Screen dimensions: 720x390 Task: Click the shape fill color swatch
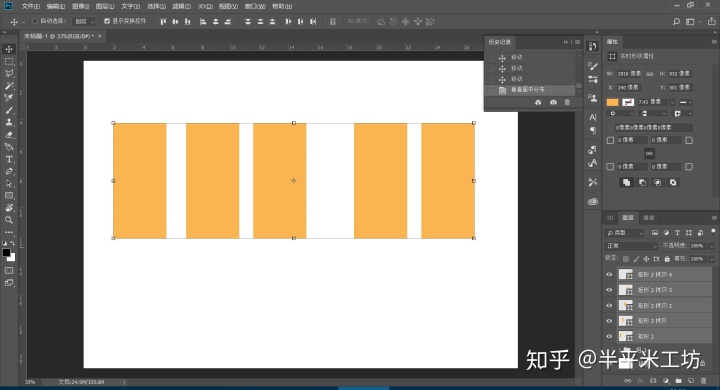pyautogui.click(x=613, y=102)
